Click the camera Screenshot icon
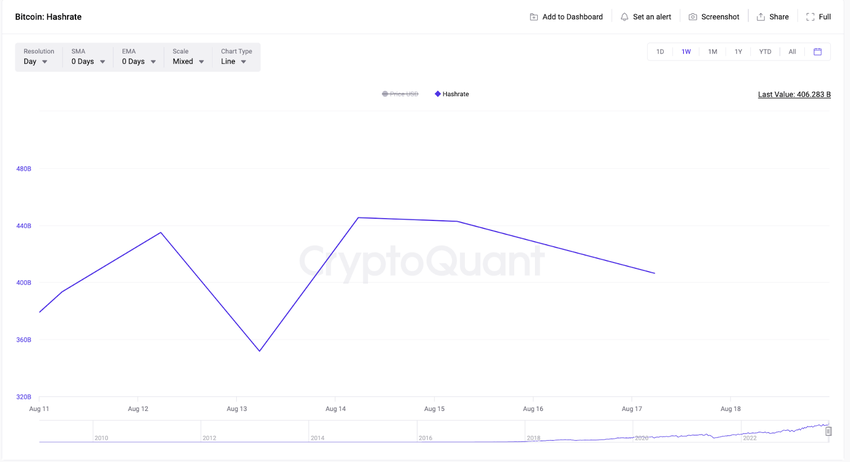Screen dimensions: 850x462 [693, 17]
